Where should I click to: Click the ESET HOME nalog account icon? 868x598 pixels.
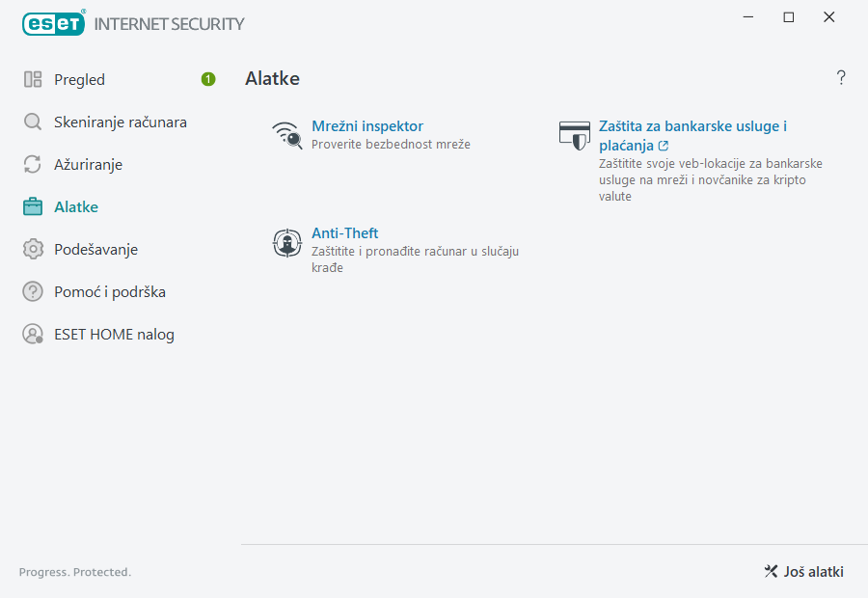pyautogui.click(x=34, y=334)
